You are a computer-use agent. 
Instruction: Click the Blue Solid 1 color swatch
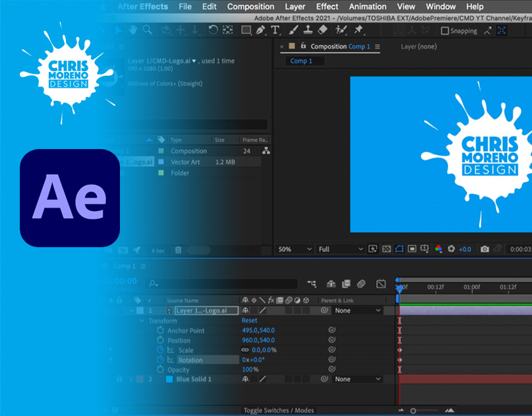coord(169,379)
